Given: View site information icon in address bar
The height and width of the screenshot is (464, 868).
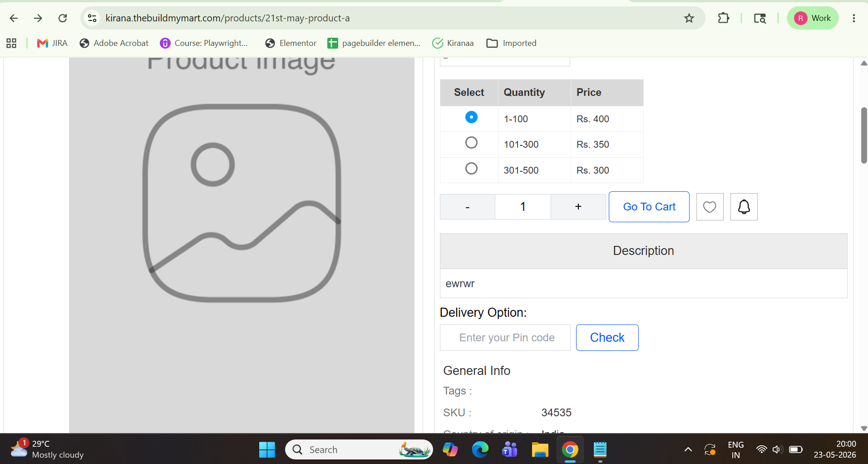Looking at the screenshot, I should [x=92, y=18].
